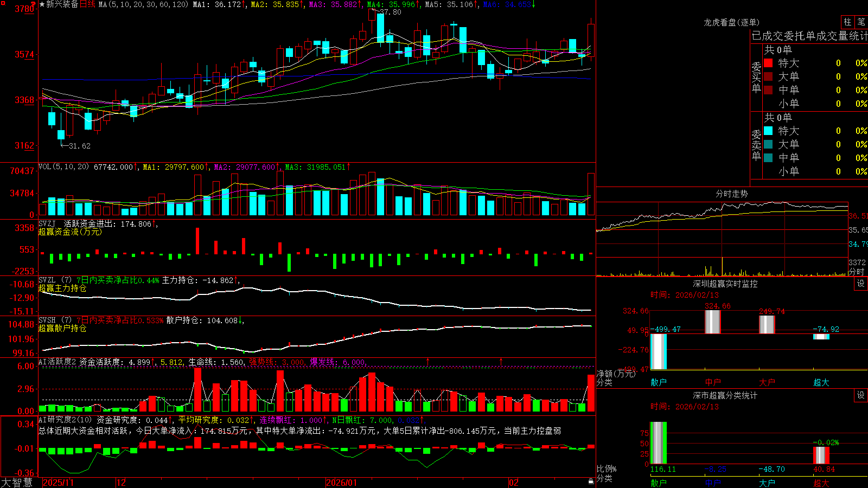Click the 委卖单 vertical label

[756, 145]
